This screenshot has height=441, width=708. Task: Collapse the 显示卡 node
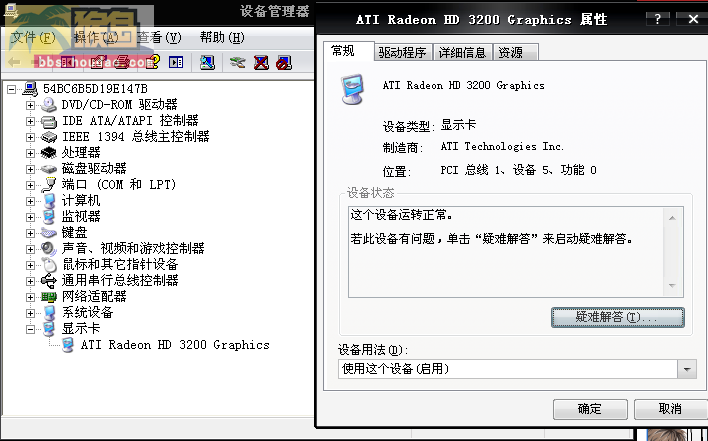(x=30, y=329)
